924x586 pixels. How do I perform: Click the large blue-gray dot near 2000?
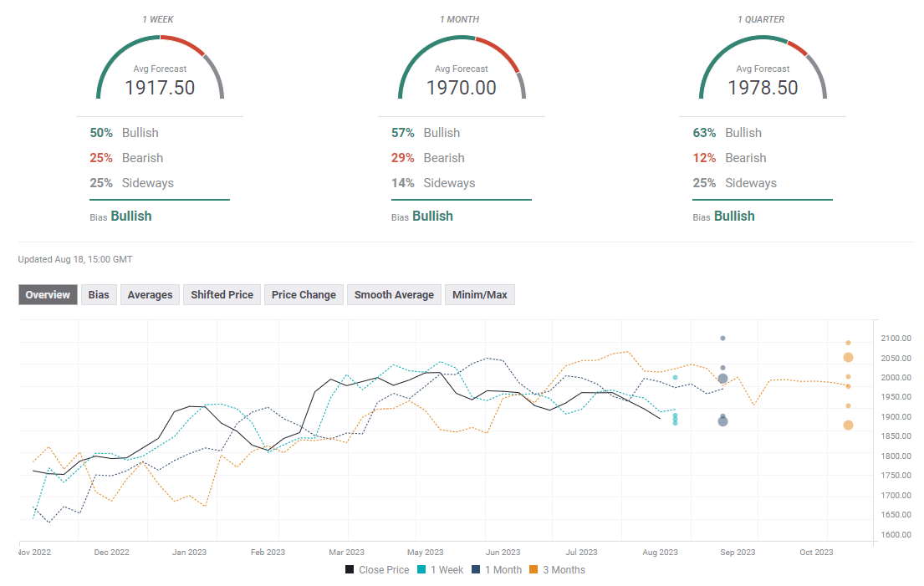[722, 379]
